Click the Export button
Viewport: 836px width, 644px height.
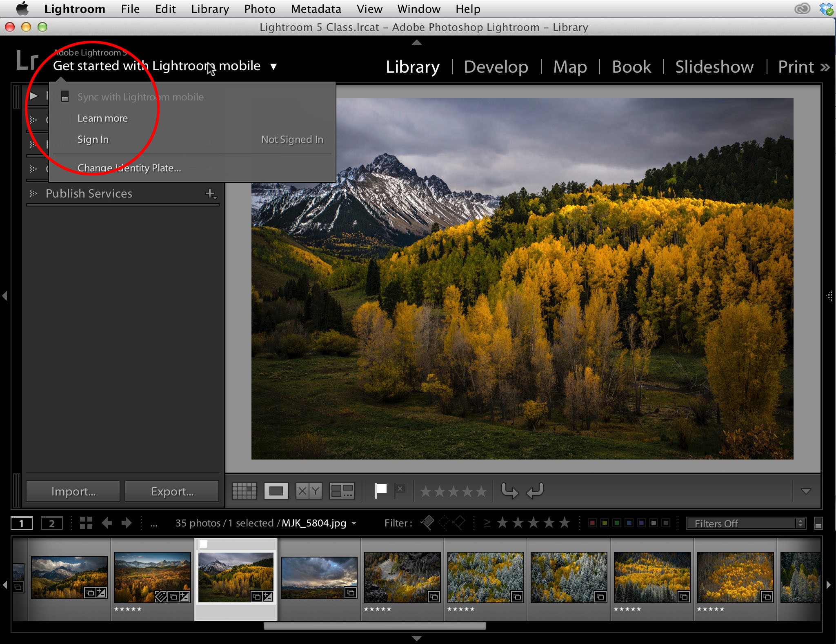click(172, 491)
